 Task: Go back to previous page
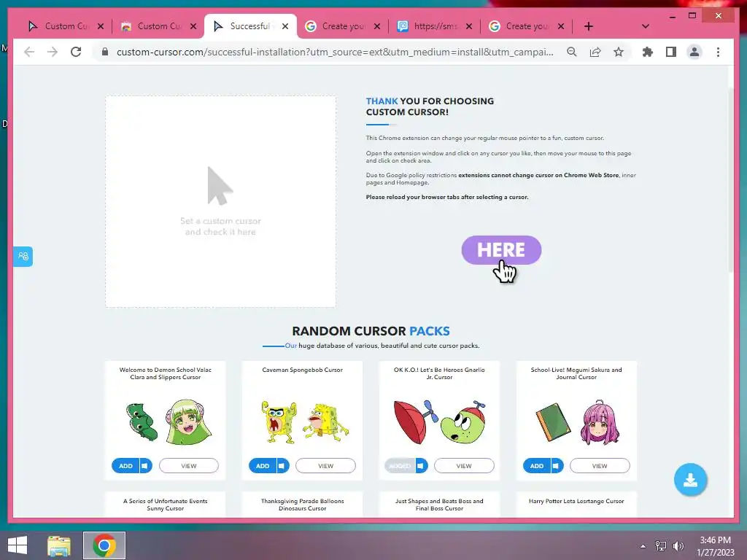tap(29, 52)
